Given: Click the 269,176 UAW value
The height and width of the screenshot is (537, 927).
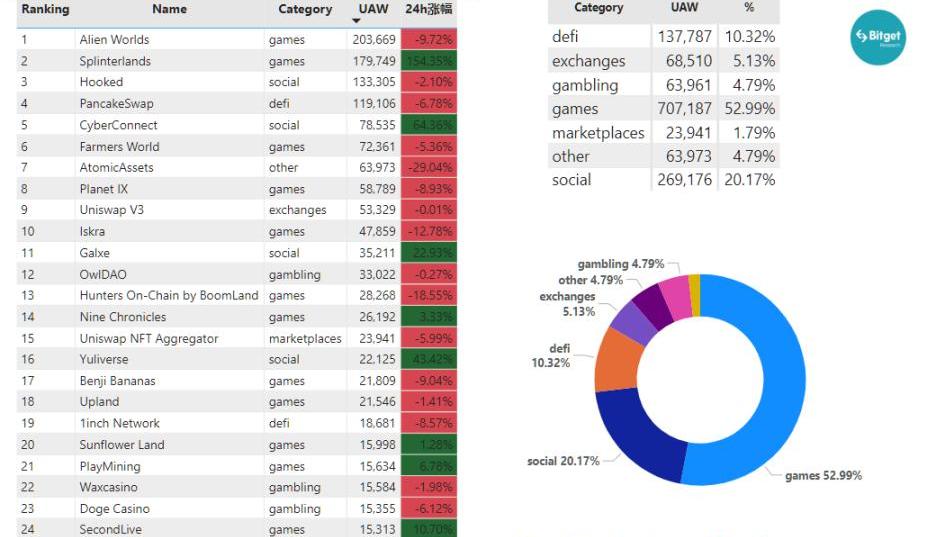Looking at the screenshot, I should tap(685, 180).
